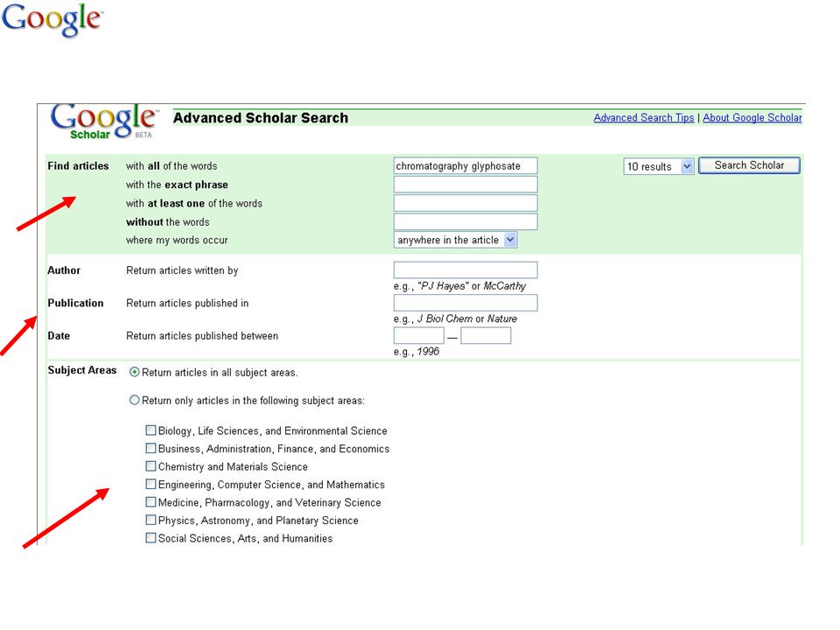Click the Publication 'published in' input field
The width and height of the screenshot is (840, 630).
[x=465, y=303]
